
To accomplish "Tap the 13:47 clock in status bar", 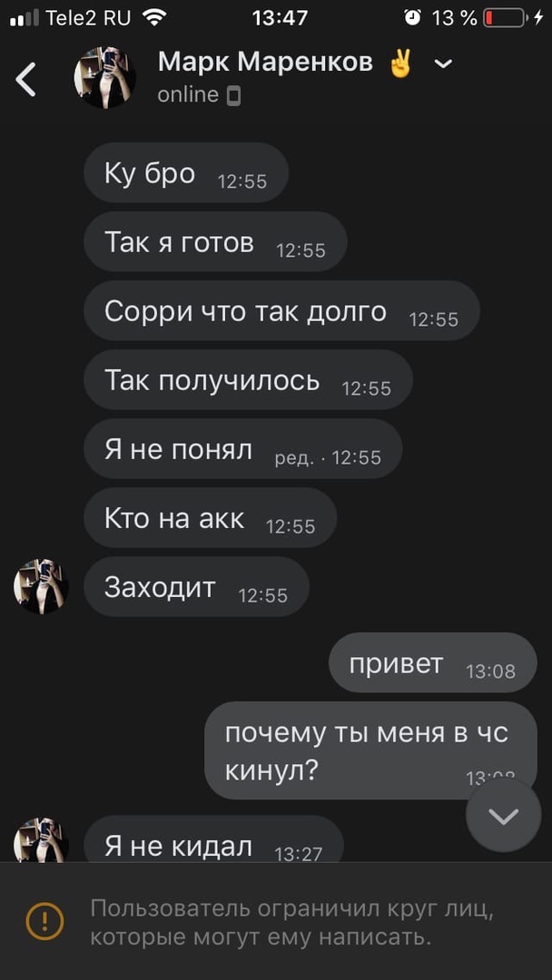I will point(280,18).
